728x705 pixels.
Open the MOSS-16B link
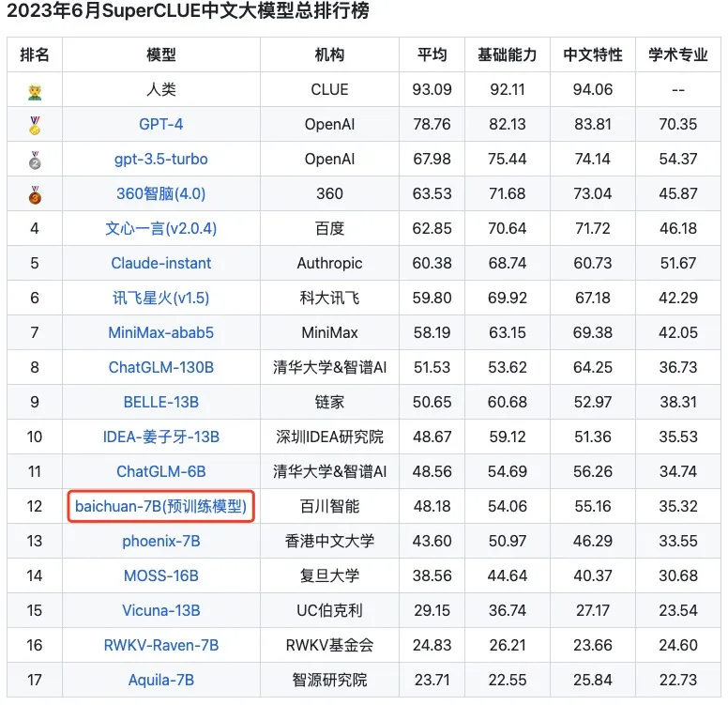(x=161, y=576)
